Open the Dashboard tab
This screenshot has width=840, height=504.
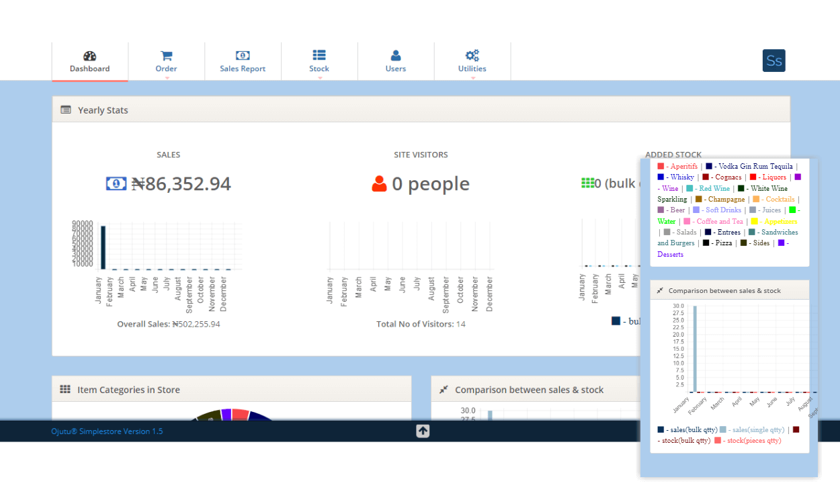[90, 62]
